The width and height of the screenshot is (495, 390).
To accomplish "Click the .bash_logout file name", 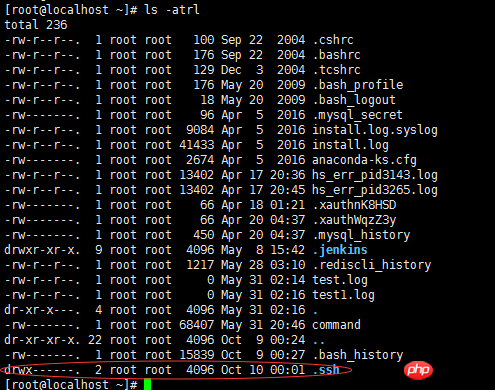I will click(354, 100).
